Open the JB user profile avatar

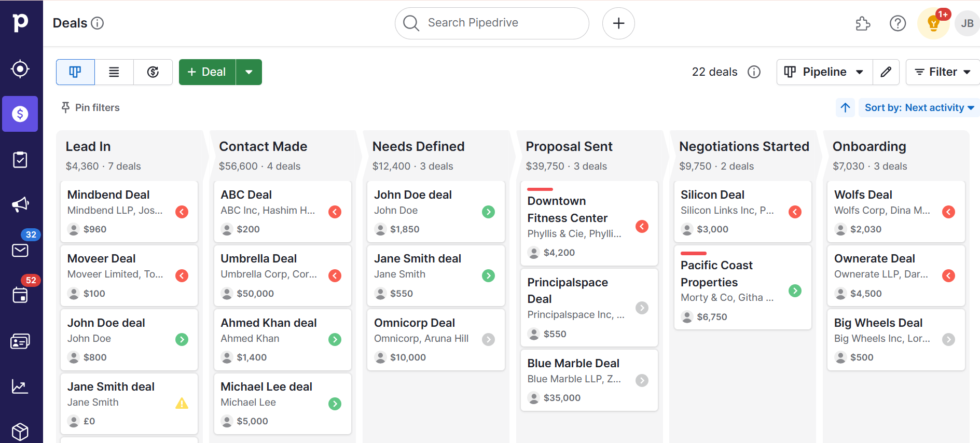coord(967,23)
